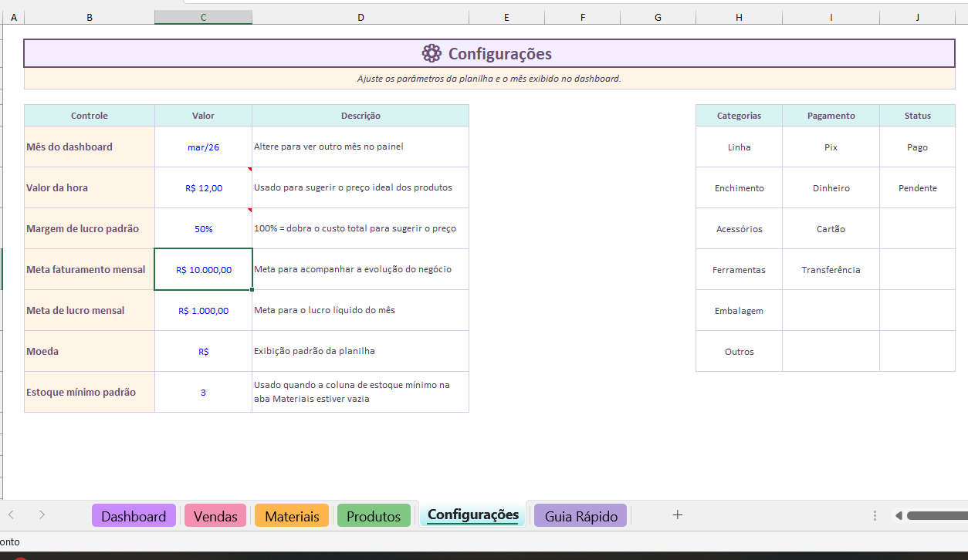Click the Descrição header cell
Image resolution: width=968 pixels, height=560 pixels.
pyautogui.click(x=360, y=116)
